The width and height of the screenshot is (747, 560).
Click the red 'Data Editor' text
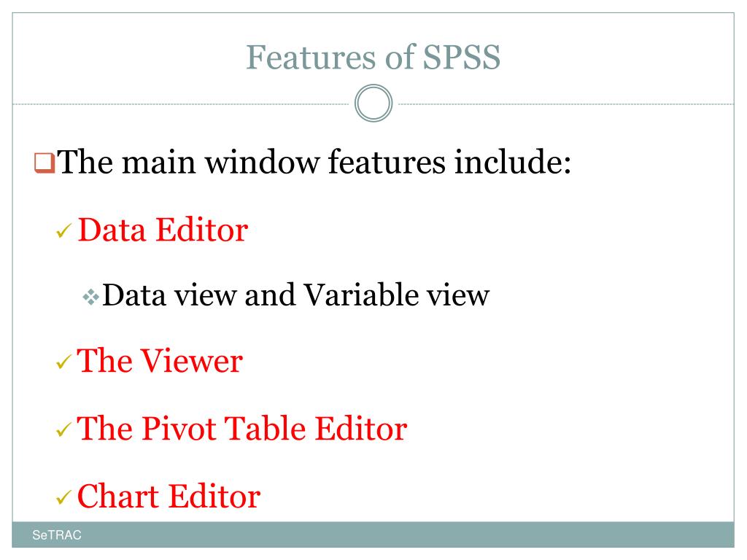coord(163,230)
